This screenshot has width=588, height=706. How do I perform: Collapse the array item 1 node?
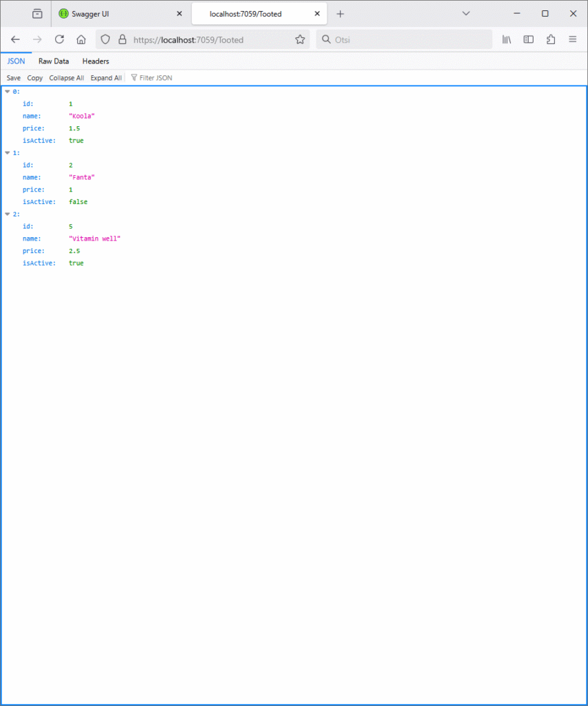click(8, 153)
